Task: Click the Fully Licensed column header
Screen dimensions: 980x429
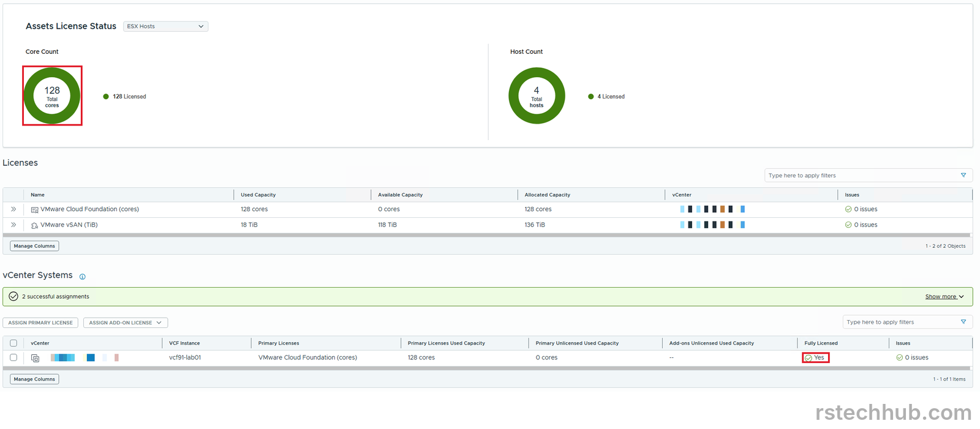Action: point(821,343)
